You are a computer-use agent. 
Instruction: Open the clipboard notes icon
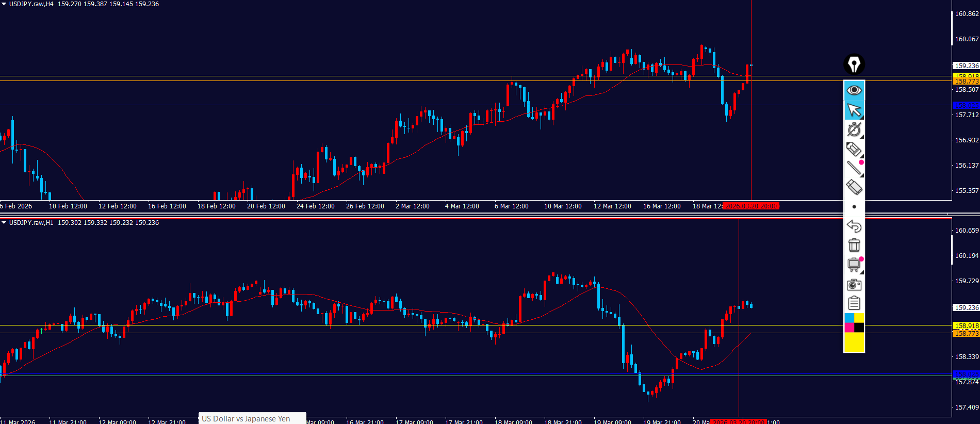(x=854, y=303)
